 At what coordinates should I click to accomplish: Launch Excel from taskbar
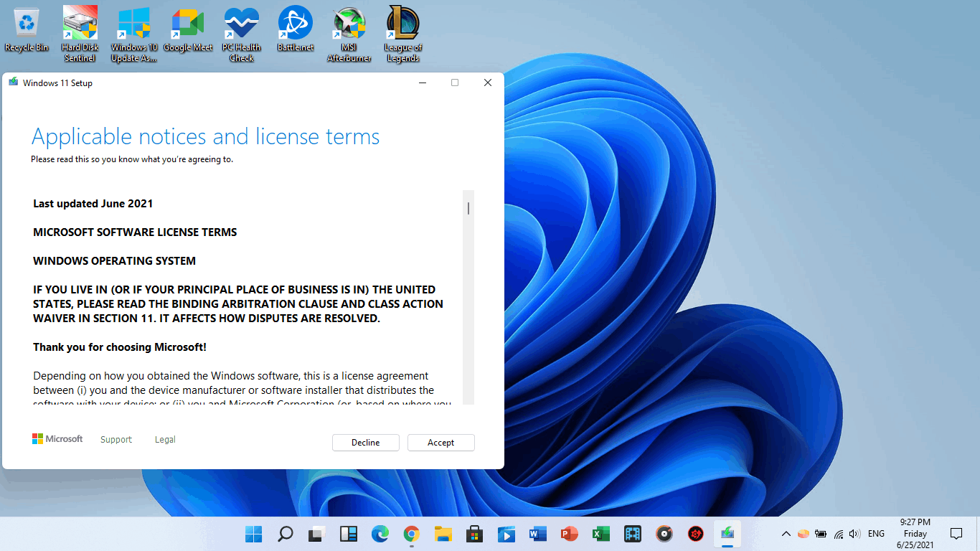[x=600, y=534]
